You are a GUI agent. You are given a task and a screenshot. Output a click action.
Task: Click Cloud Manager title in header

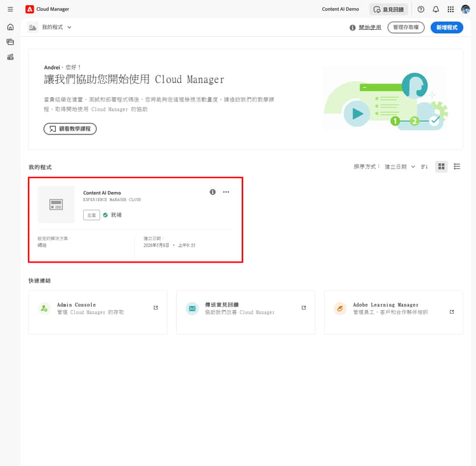point(53,9)
